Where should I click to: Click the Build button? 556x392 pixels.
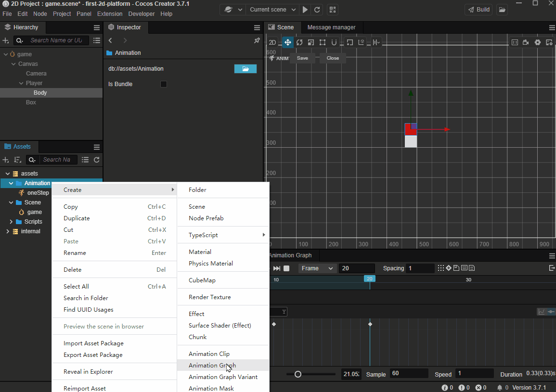click(478, 10)
